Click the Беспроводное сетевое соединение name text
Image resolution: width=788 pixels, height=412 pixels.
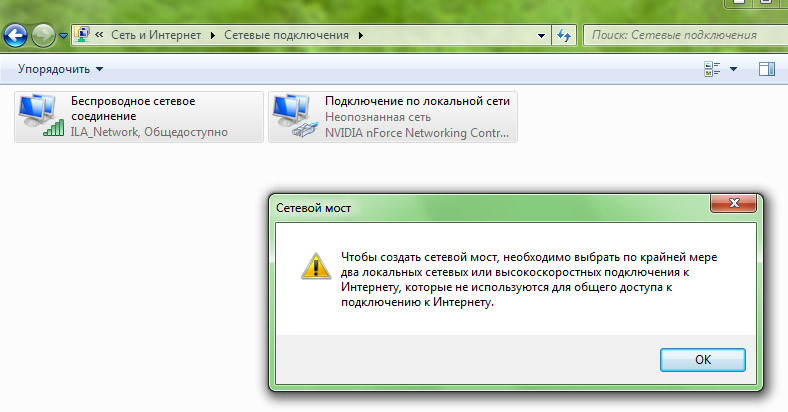point(133,109)
